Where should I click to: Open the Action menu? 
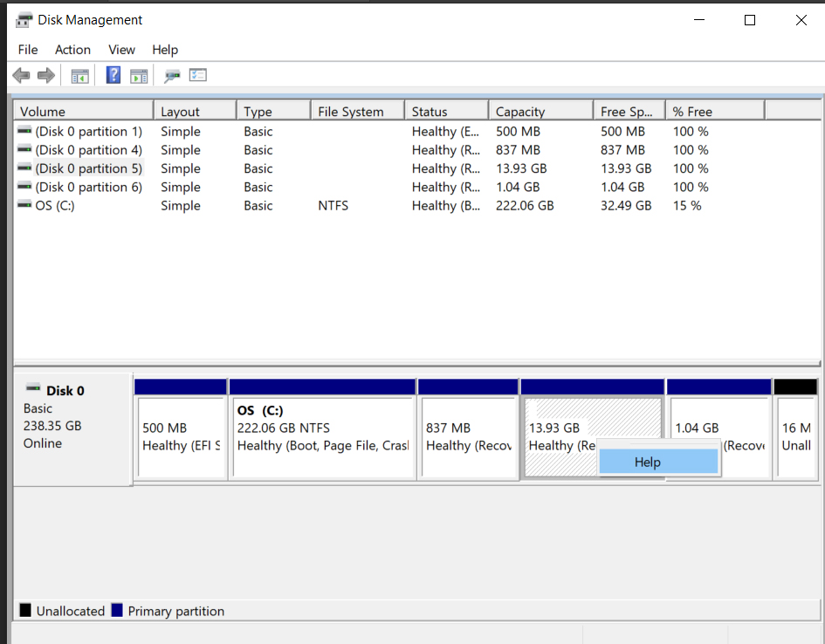tap(72, 50)
